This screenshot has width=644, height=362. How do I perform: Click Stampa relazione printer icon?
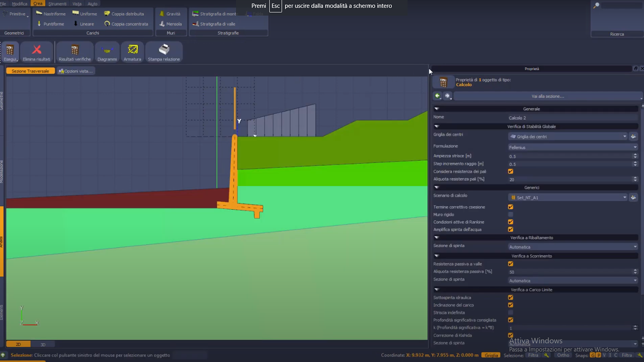[164, 52]
